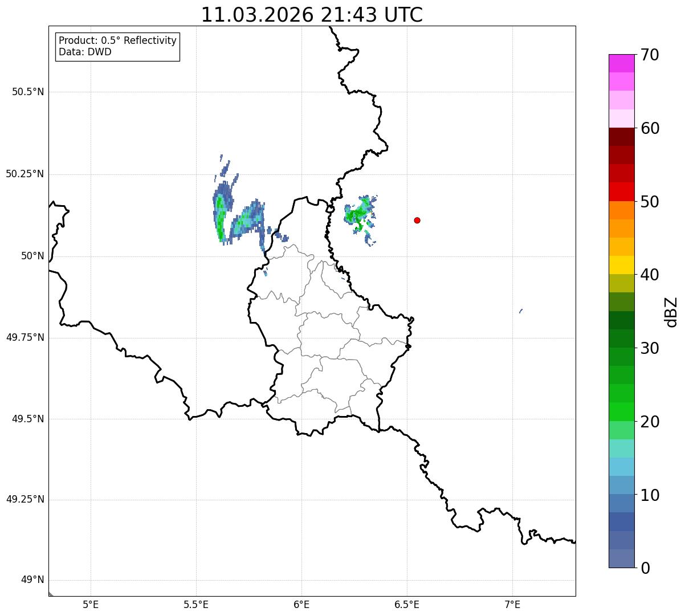Click the bright green echo streak near 5.6°E
The height and width of the screenshot is (616, 685).
pos(220,219)
